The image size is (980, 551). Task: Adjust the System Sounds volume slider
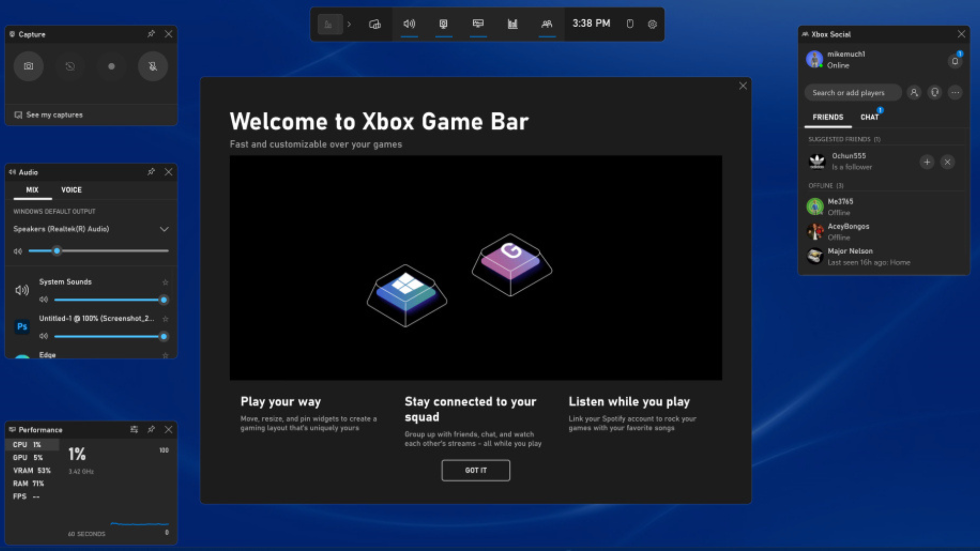164,300
